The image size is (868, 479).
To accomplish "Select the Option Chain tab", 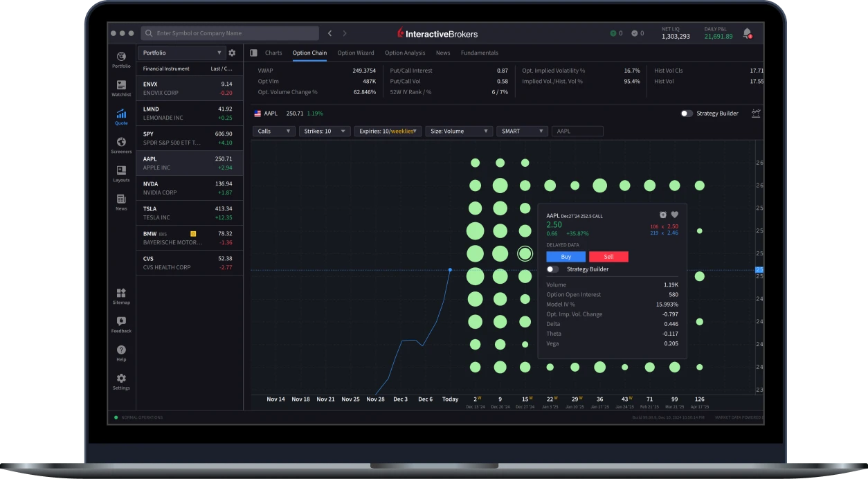I will click(x=309, y=53).
